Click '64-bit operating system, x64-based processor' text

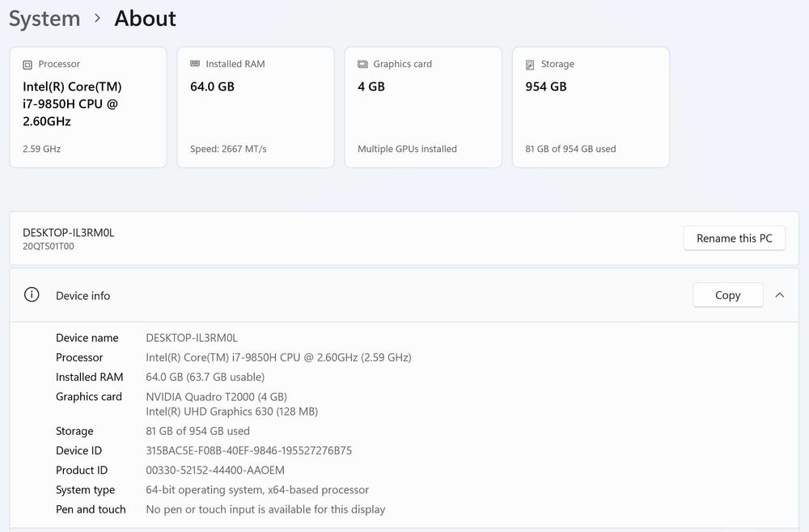[x=257, y=490]
